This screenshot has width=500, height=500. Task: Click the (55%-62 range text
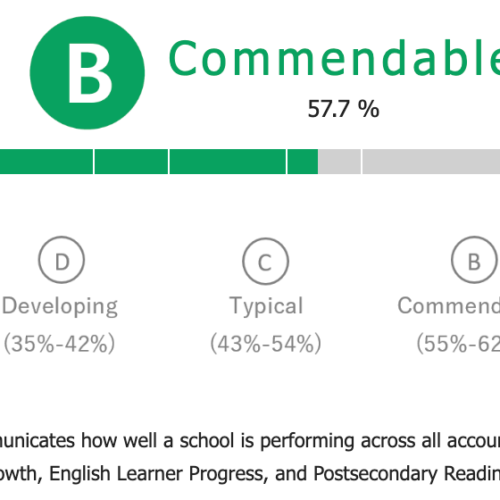click(458, 343)
